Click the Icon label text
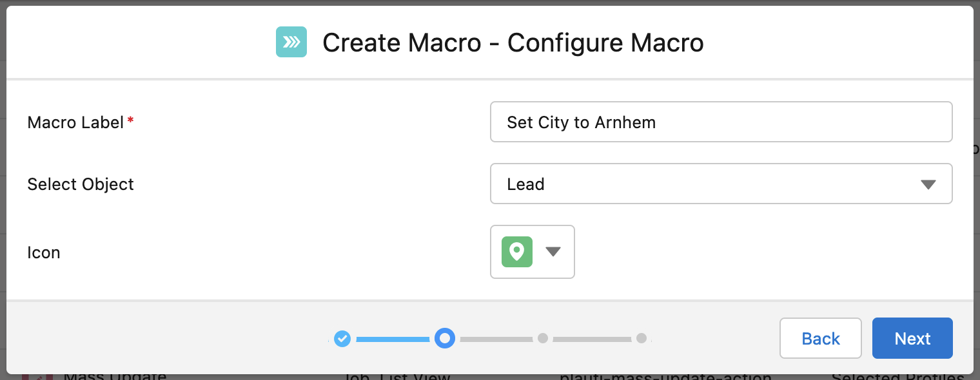Viewport: 980px width, 380px height. pyautogui.click(x=44, y=252)
